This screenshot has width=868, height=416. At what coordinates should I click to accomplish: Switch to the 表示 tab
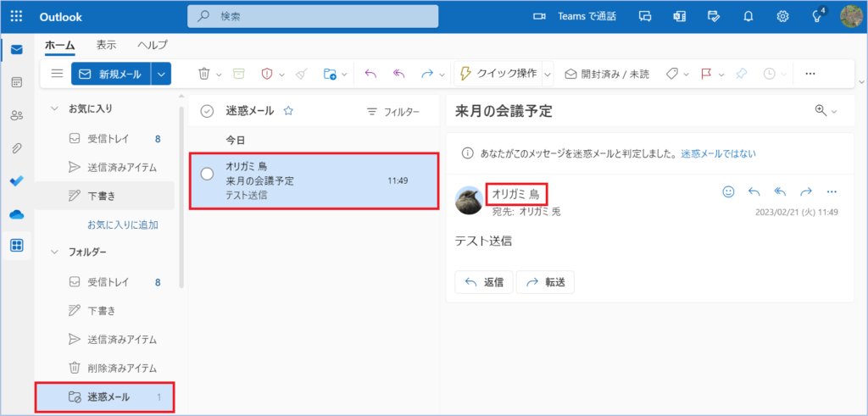point(106,45)
